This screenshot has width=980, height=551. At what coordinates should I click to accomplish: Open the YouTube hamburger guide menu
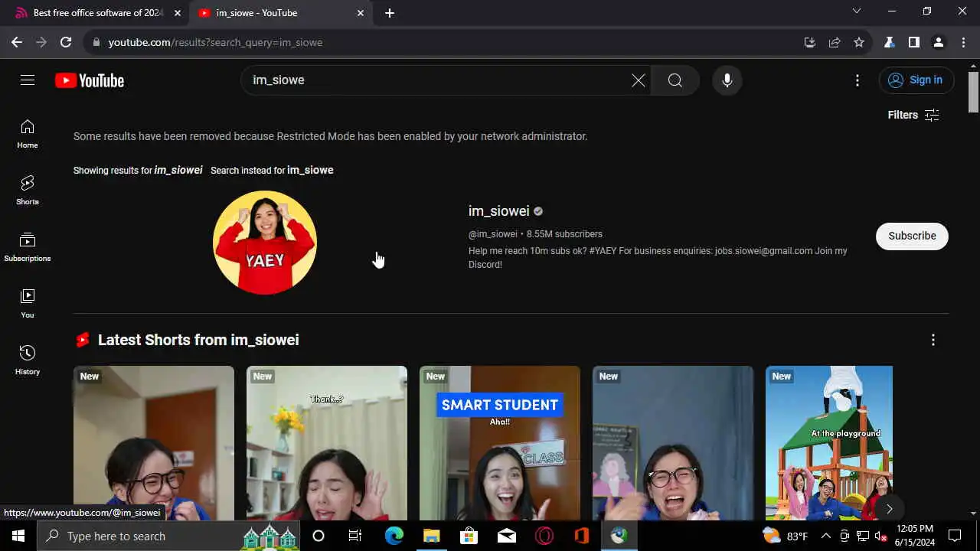(28, 80)
